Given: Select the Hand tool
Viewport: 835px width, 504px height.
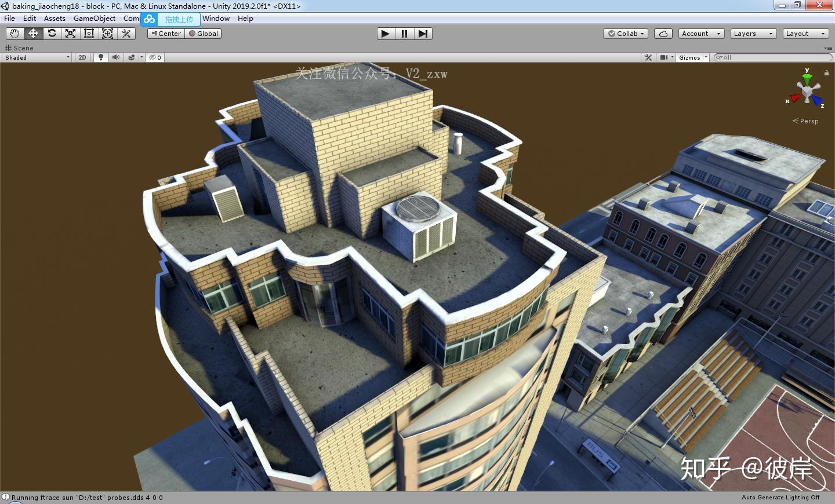Looking at the screenshot, I should 14,34.
